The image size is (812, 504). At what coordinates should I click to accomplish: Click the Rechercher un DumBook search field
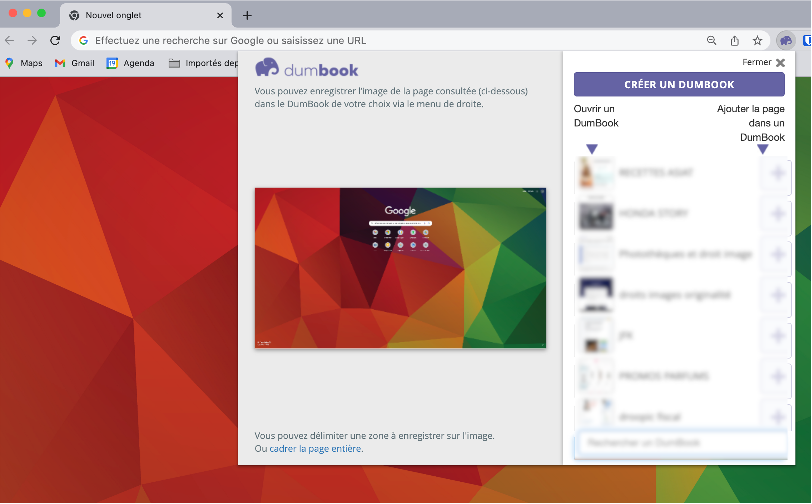pos(680,443)
